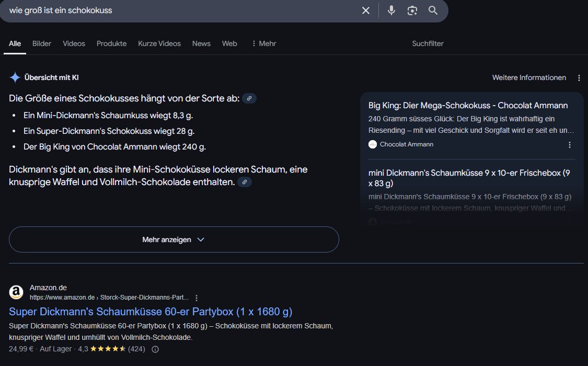Viewport: 588px width, 366px height.
Task: Click the Amazon.de URL breadcrumb
Action: click(109, 298)
